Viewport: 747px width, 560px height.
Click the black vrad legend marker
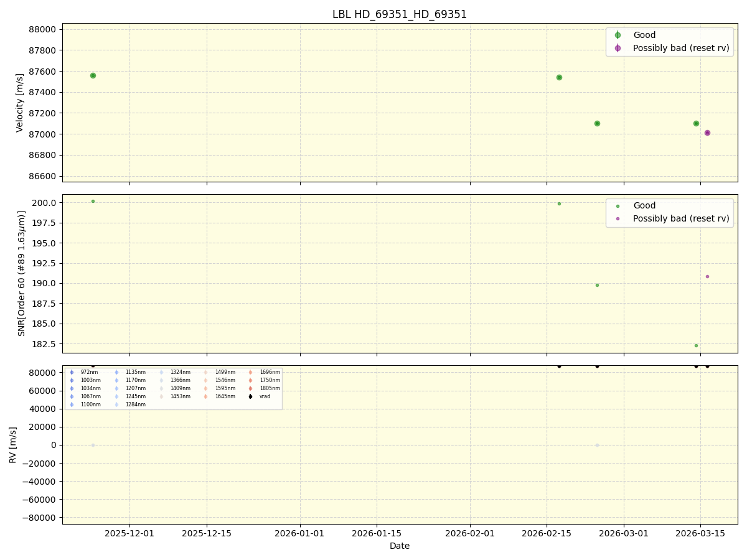click(250, 396)
